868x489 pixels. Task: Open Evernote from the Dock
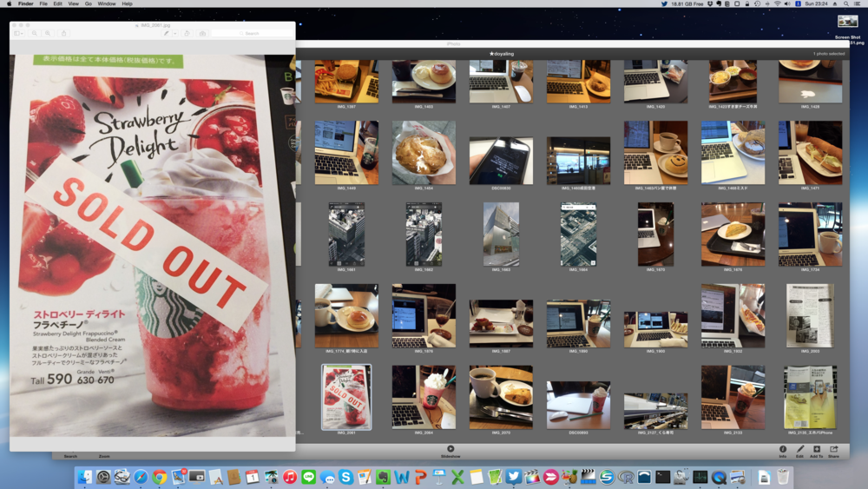pyautogui.click(x=383, y=477)
